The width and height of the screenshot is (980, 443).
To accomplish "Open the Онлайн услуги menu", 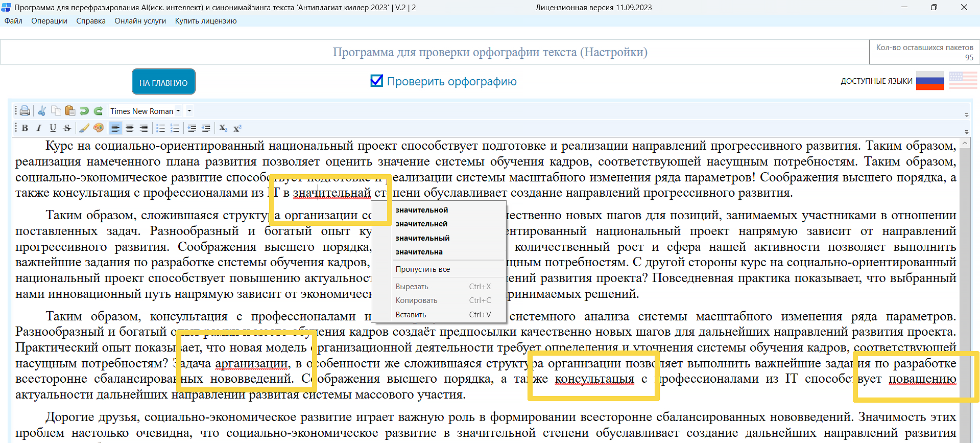I will click(x=140, y=21).
